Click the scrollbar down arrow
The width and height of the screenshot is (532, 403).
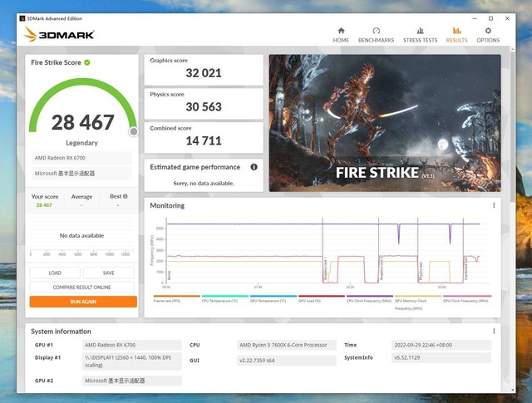tap(512, 390)
